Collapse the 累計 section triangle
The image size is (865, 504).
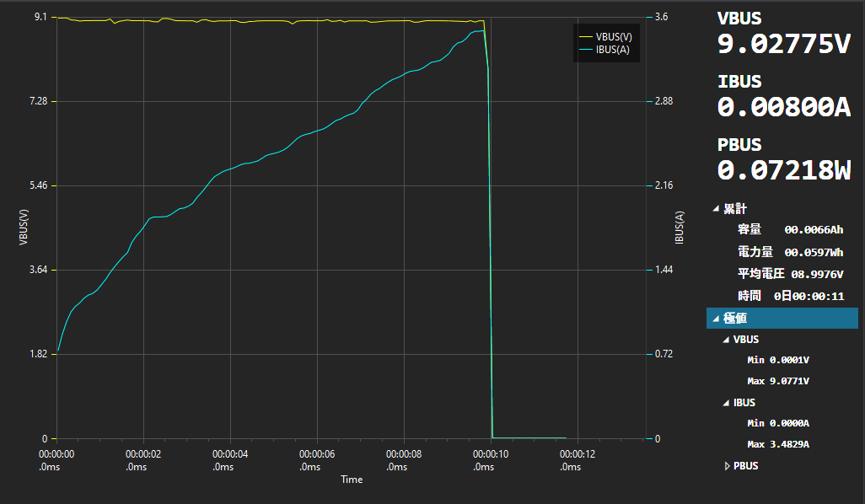(716, 209)
